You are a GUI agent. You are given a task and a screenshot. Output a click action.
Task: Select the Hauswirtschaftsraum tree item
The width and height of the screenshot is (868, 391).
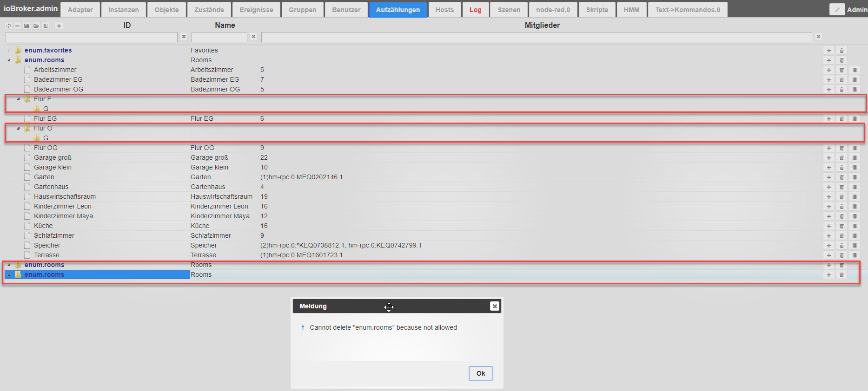tap(65, 196)
